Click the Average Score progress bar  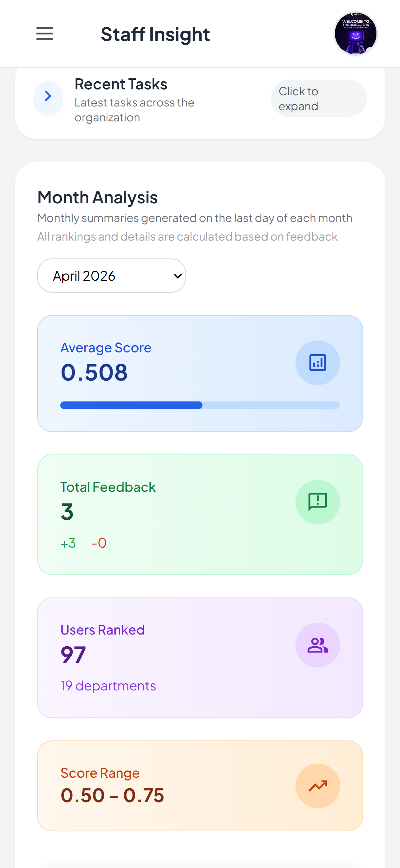(200, 405)
